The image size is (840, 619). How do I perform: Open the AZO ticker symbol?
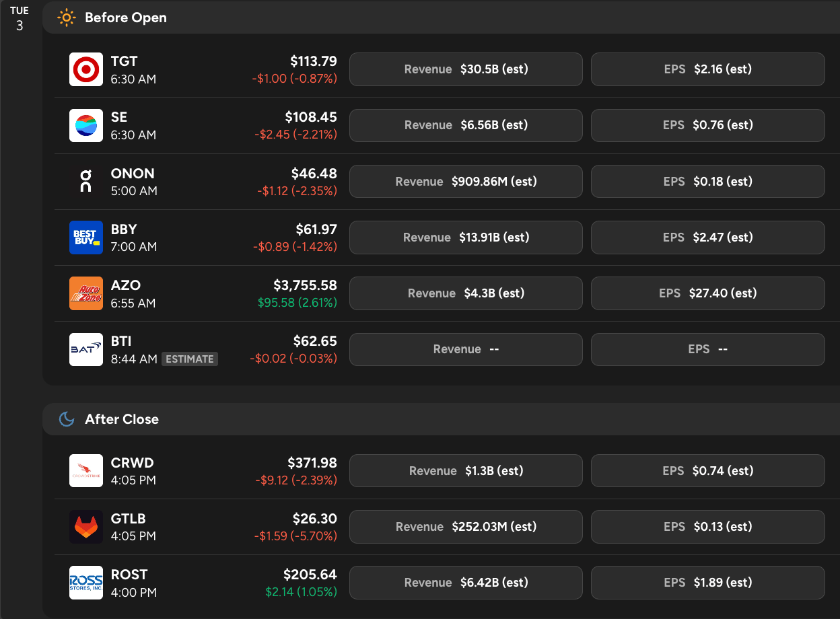point(126,285)
